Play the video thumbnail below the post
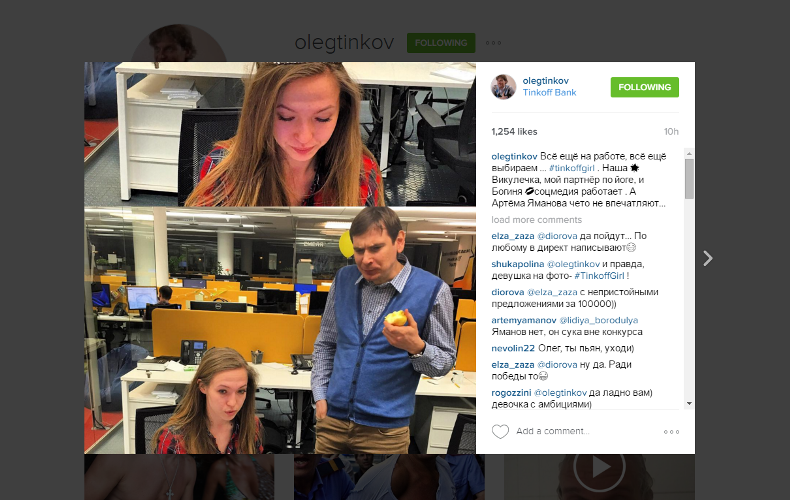The width and height of the screenshot is (790, 500). [x=600, y=468]
